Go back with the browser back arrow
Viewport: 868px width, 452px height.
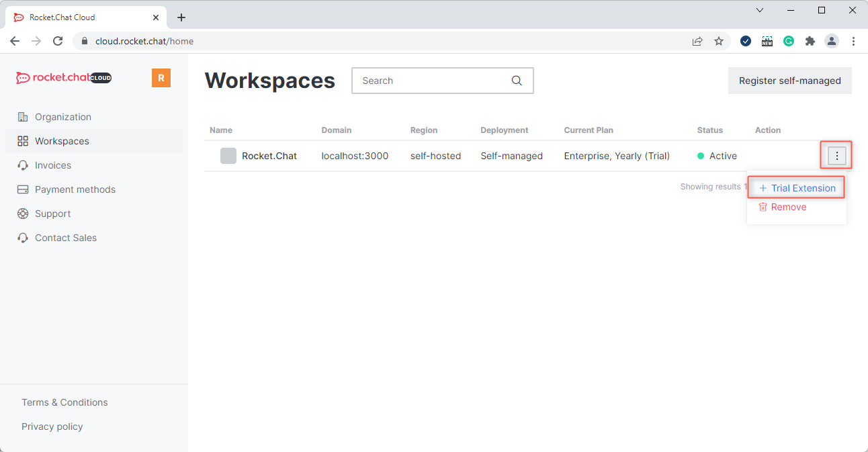(x=15, y=41)
